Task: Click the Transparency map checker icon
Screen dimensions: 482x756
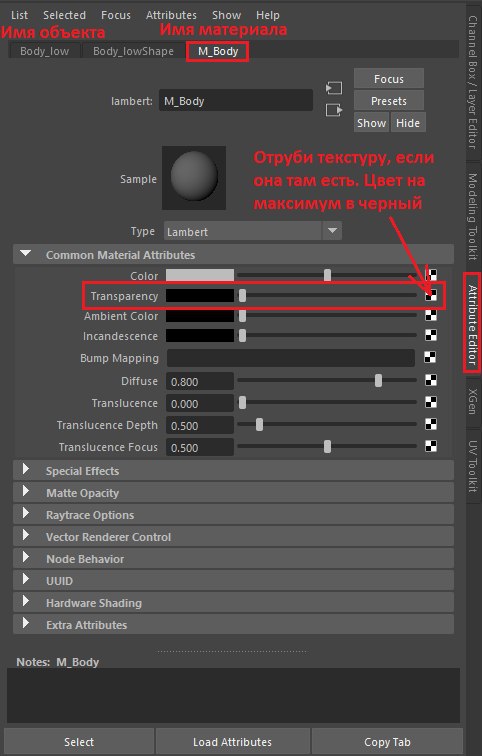Action: 431,296
